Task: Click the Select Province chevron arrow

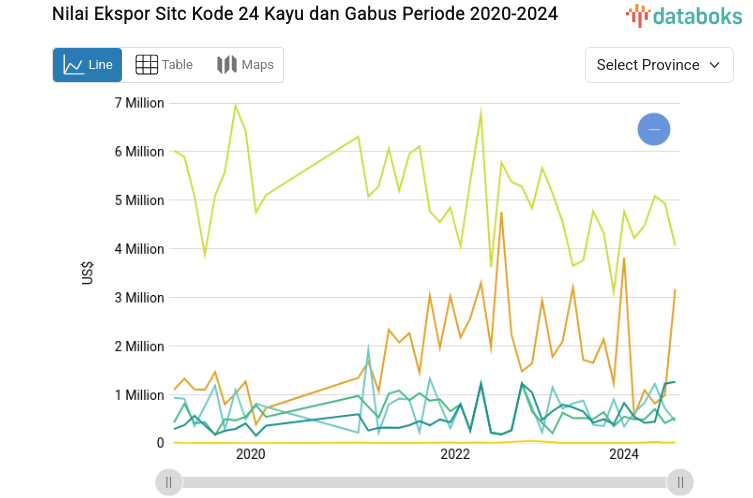Action: (714, 65)
